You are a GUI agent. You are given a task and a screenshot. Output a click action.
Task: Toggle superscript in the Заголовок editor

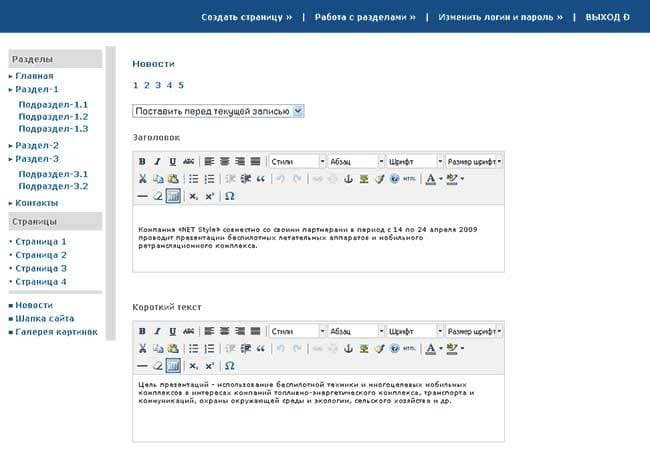[x=209, y=196]
